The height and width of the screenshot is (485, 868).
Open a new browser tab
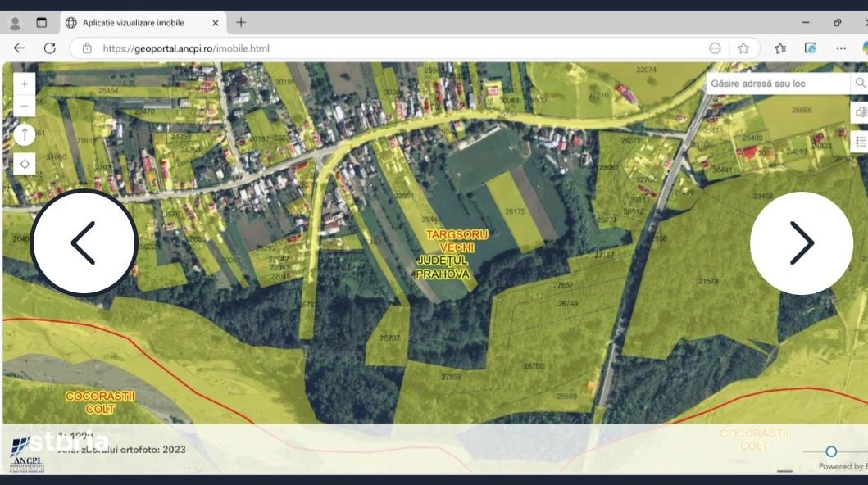point(241,23)
